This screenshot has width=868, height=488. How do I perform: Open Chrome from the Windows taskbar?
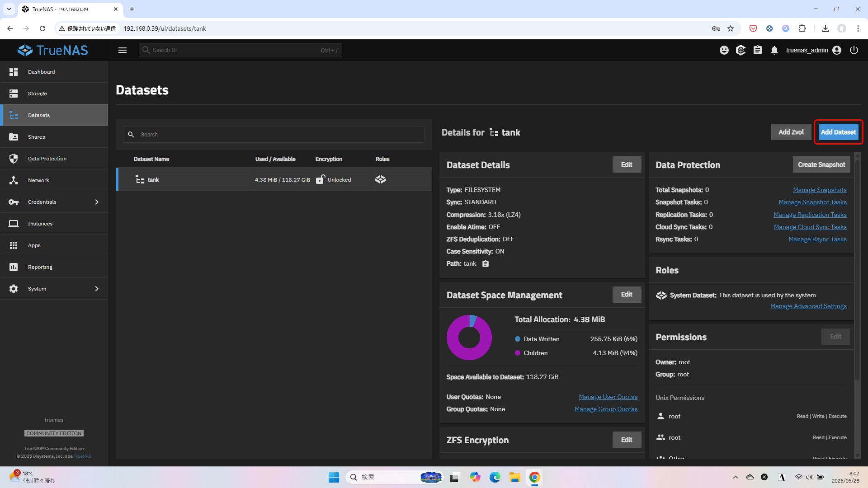[x=535, y=477]
